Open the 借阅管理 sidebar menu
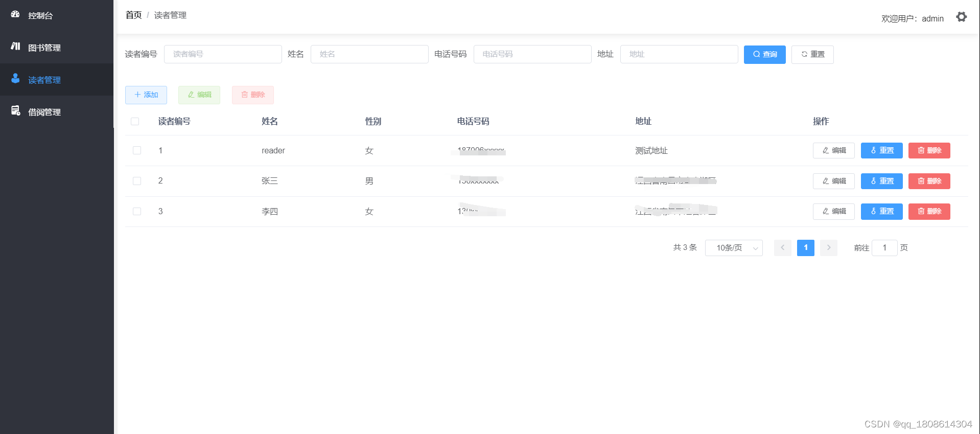The height and width of the screenshot is (434, 980). pyautogui.click(x=44, y=112)
